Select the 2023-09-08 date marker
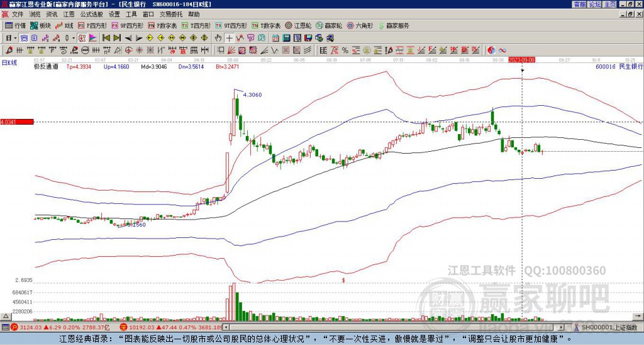The width and height of the screenshot is (644, 345). click(x=521, y=60)
